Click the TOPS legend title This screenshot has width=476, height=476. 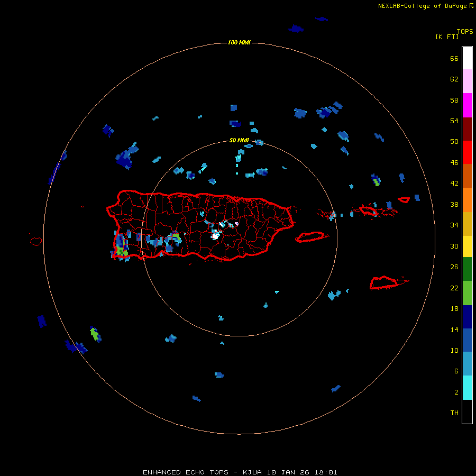click(465, 32)
